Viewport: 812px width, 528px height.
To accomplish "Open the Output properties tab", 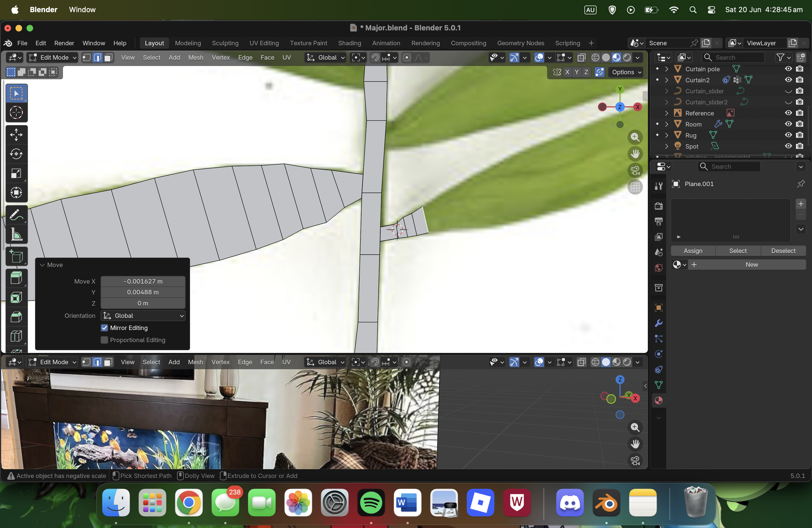I will (658, 221).
